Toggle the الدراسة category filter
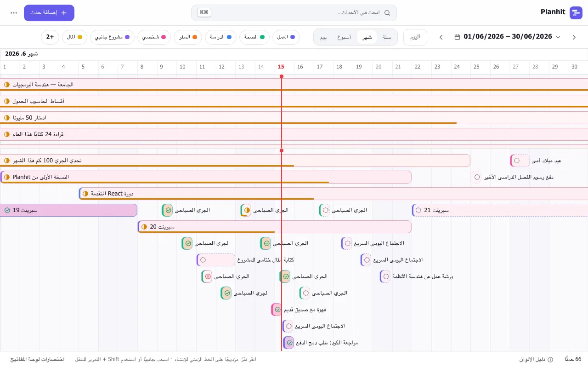Screen dimensions: 588x368 pyautogui.click(x=221, y=37)
